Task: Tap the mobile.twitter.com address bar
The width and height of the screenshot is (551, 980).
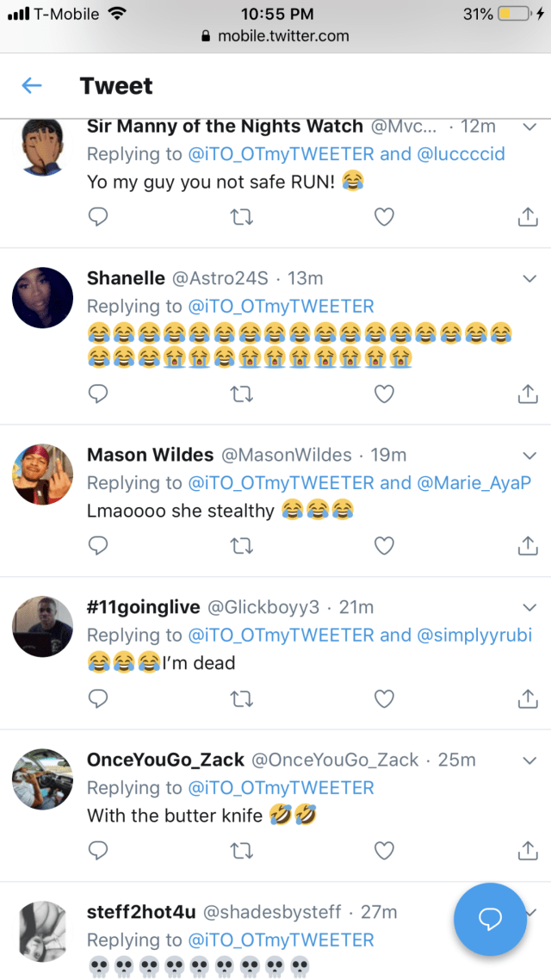Action: coord(275,36)
